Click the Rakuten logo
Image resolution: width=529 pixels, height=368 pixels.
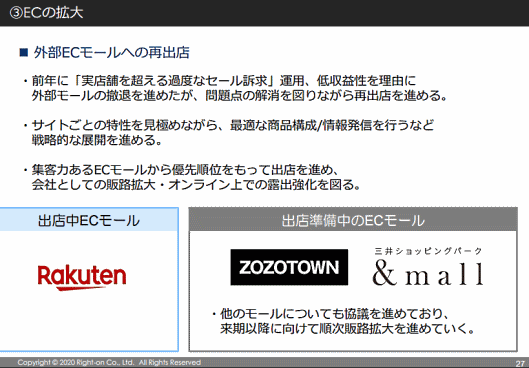82,277
